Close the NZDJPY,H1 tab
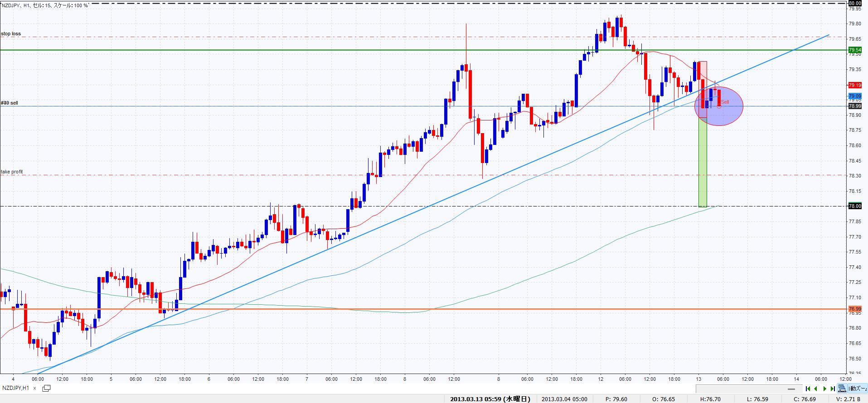Image resolution: width=868 pixels, height=403 pixels. click(x=35, y=388)
